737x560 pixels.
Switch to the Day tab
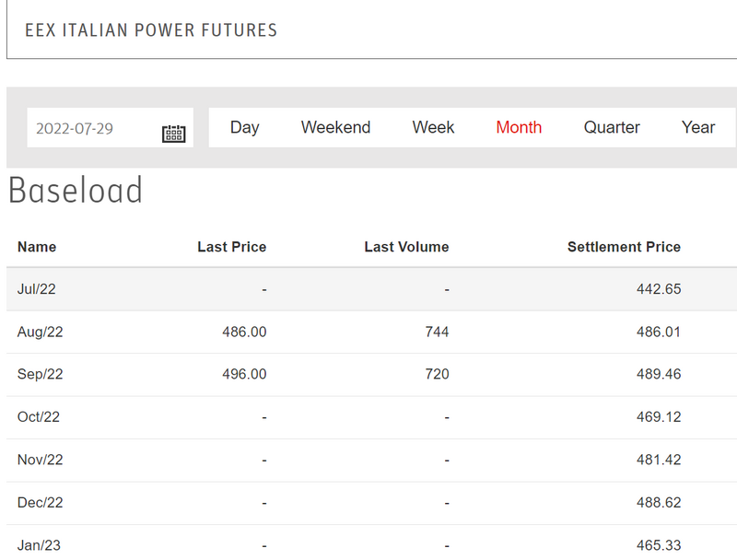[x=244, y=128]
